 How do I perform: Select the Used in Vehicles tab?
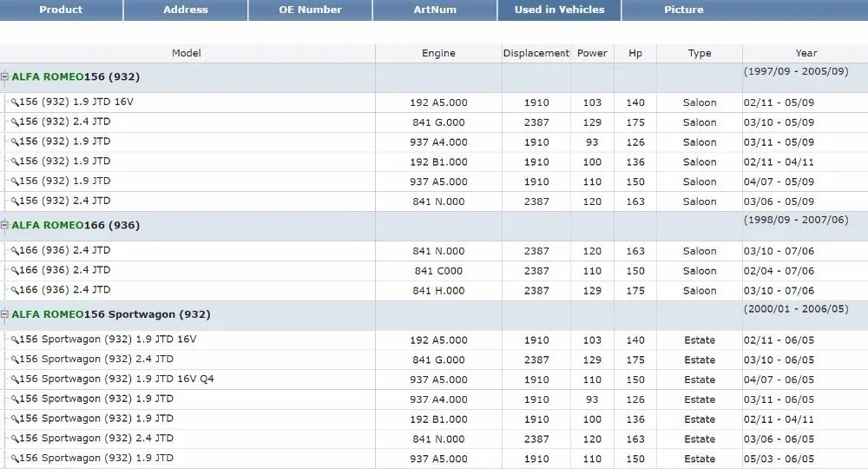point(559,10)
